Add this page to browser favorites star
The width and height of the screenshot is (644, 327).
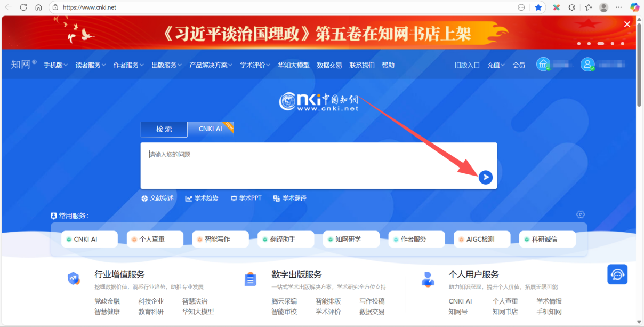(x=538, y=7)
